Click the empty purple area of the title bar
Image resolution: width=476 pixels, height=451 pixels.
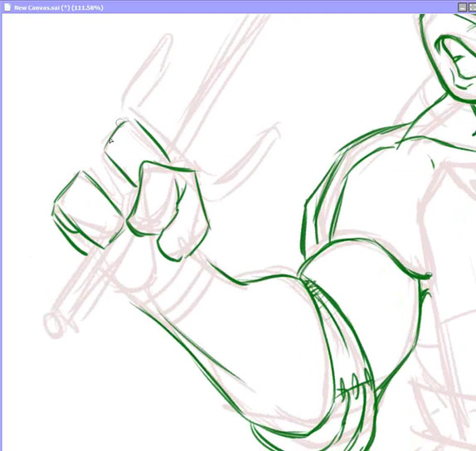(273, 7)
